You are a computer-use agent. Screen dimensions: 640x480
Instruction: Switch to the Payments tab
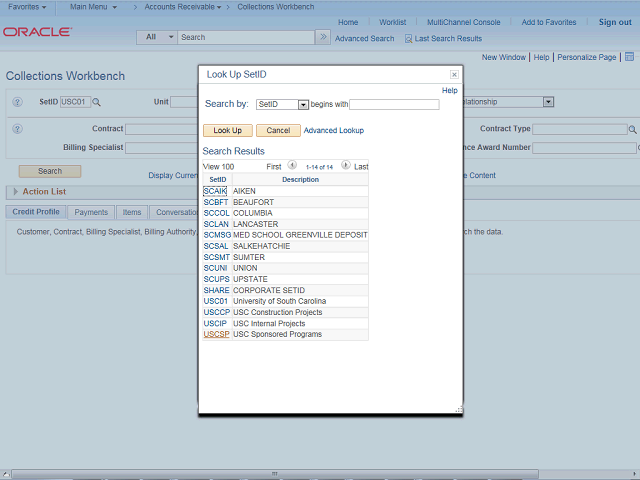[91, 212]
